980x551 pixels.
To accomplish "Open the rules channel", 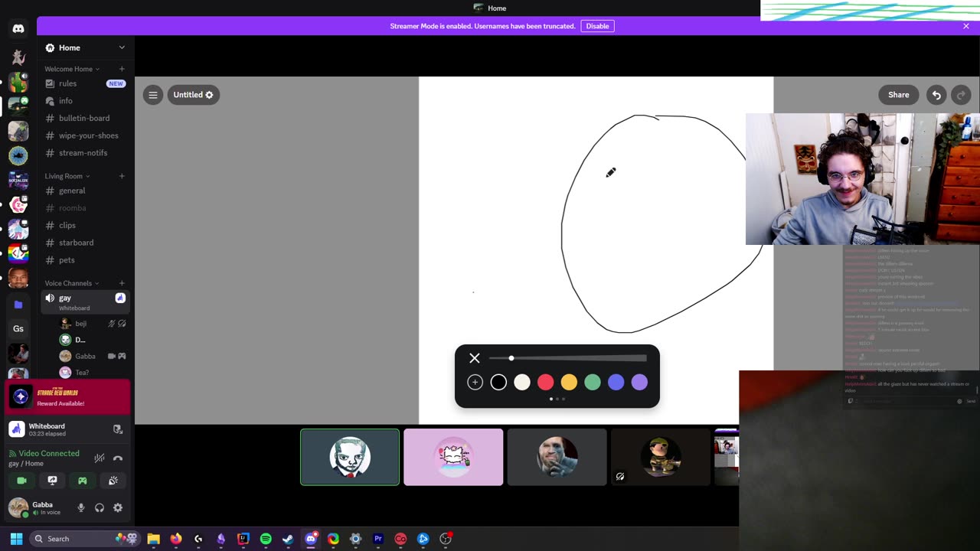I will click(84, 83).
